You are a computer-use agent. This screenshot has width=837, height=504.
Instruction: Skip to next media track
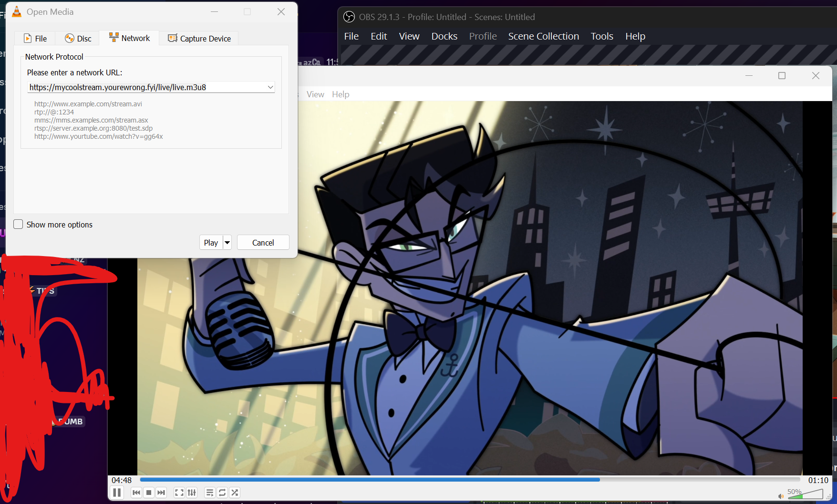point(161,493)
